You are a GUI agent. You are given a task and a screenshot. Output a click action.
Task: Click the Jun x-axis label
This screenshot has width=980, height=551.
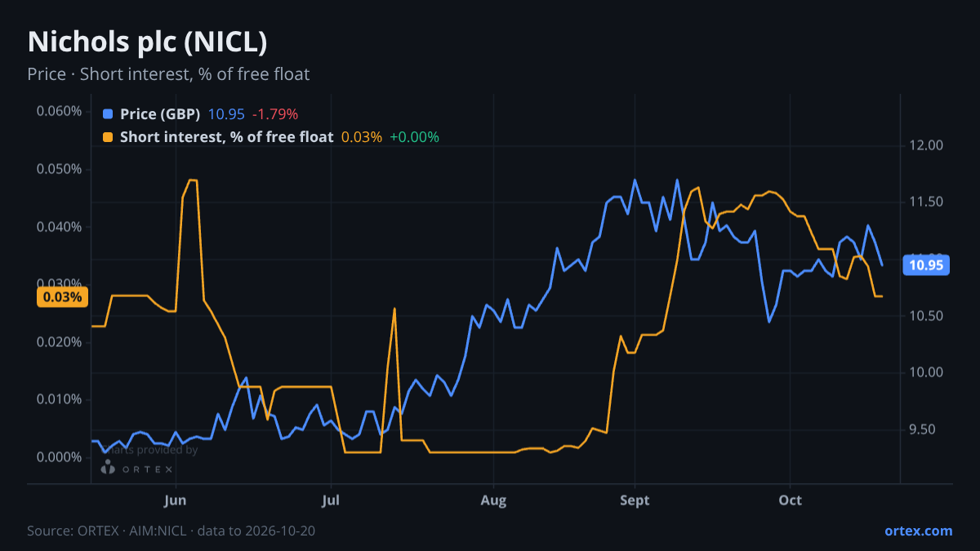176,500
